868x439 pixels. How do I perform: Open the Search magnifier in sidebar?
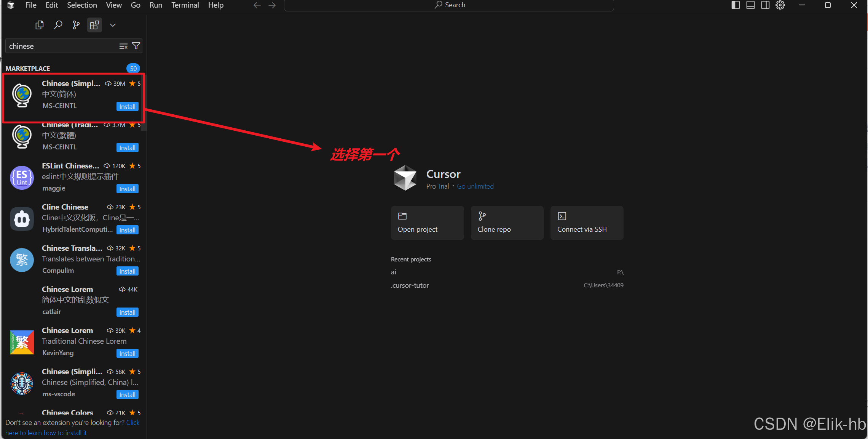pos(58,25)
